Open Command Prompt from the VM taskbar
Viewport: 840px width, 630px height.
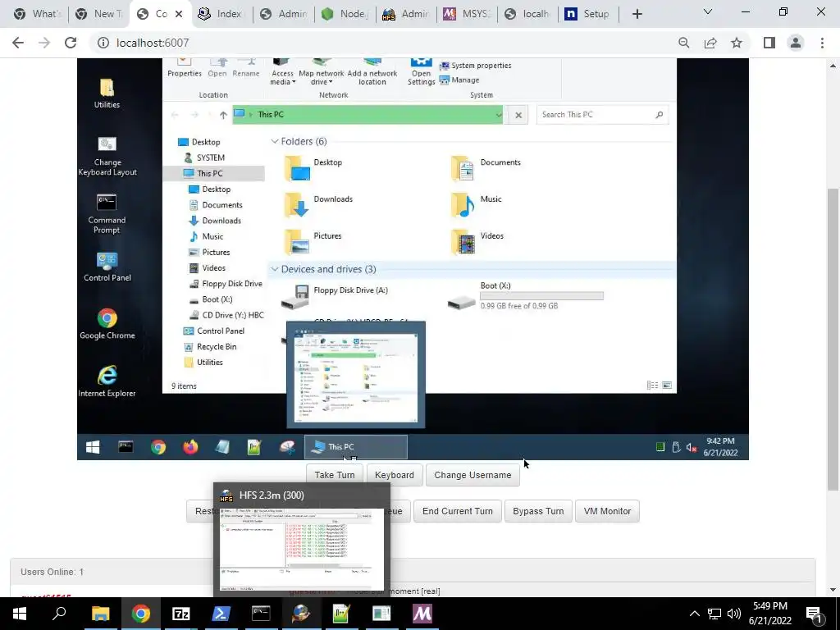126,447
